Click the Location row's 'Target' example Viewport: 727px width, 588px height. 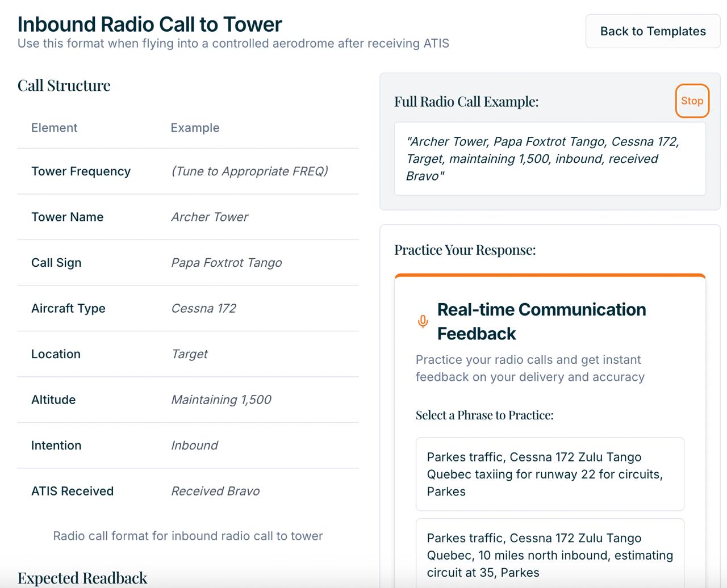189,354
